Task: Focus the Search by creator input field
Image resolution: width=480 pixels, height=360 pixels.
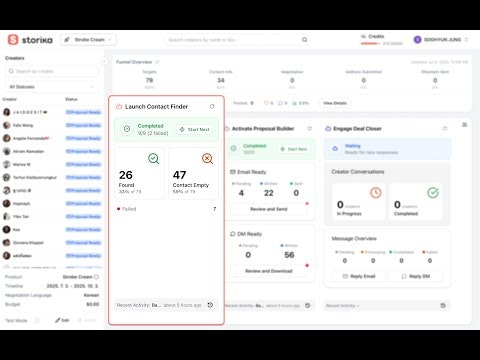Action: [52, 71]
